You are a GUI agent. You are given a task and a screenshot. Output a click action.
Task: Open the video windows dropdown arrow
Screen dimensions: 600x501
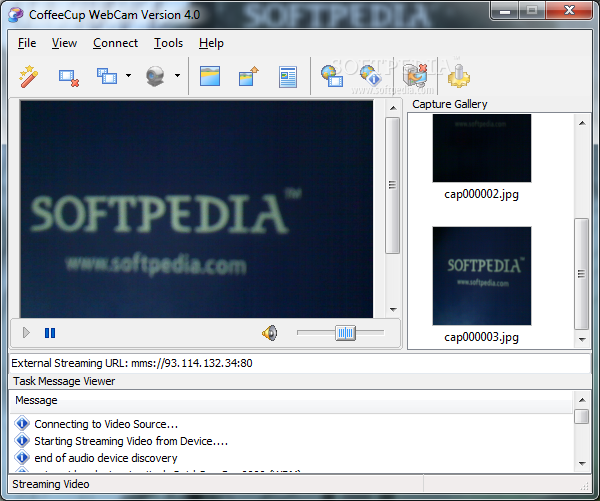pyautogui.click(x=129, y=75)
